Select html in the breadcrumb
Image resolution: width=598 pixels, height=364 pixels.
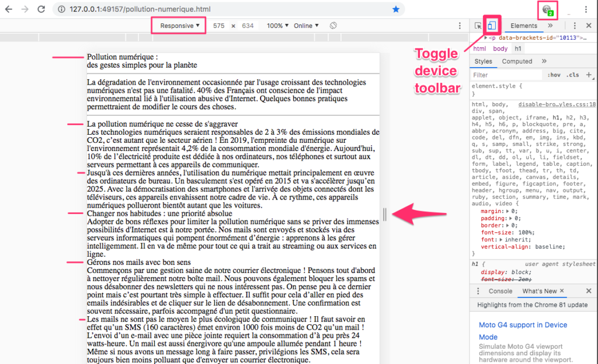point(479,48)
